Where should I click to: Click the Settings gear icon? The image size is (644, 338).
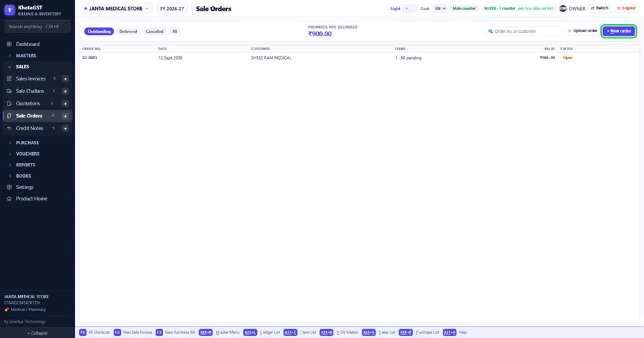point(9,187)
